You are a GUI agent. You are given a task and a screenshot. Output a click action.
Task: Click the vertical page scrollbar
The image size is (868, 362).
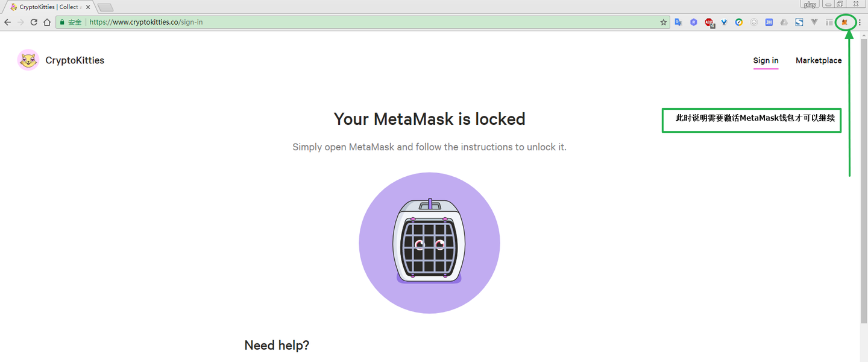863,181
